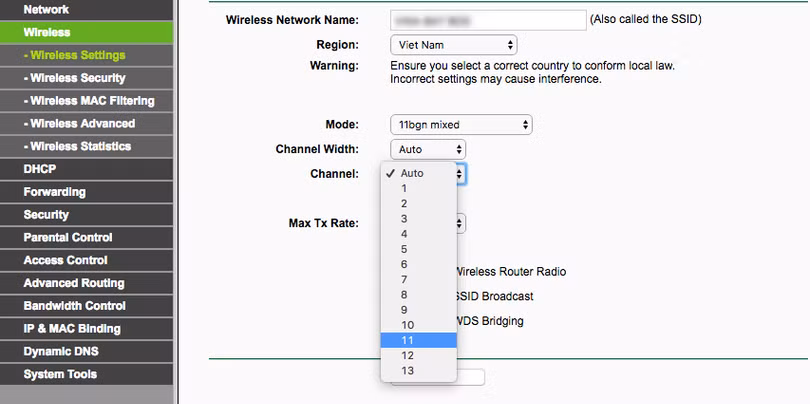The image size is (810, 404).
Task: Go to Wireless MAC Filtering page
Action: point(92,101)
